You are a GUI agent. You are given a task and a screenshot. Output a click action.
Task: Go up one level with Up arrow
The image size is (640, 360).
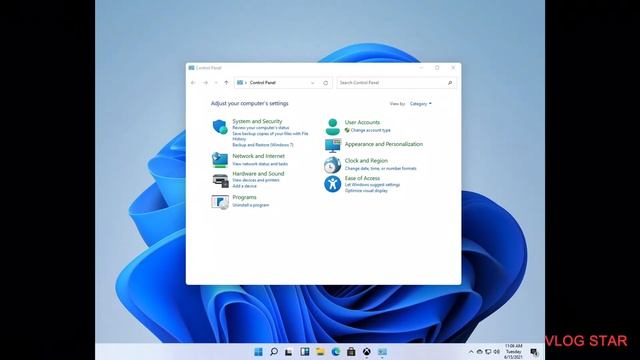click(x=227, y=83)
